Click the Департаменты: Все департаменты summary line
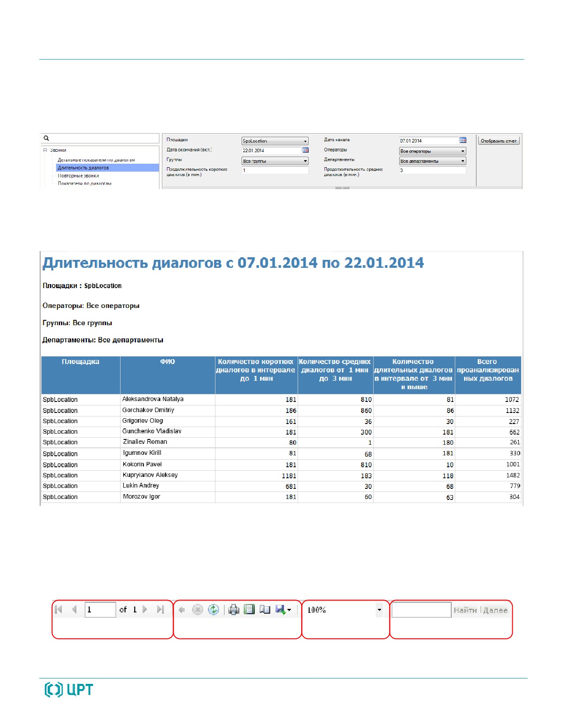563x728 pixels. point(103,340)
